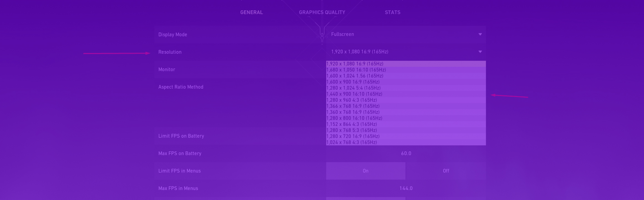Viewport: 644px width, 200px height.
Task: Open the Display Mode Fullscreen dropdown
Action: pos(406,34)
